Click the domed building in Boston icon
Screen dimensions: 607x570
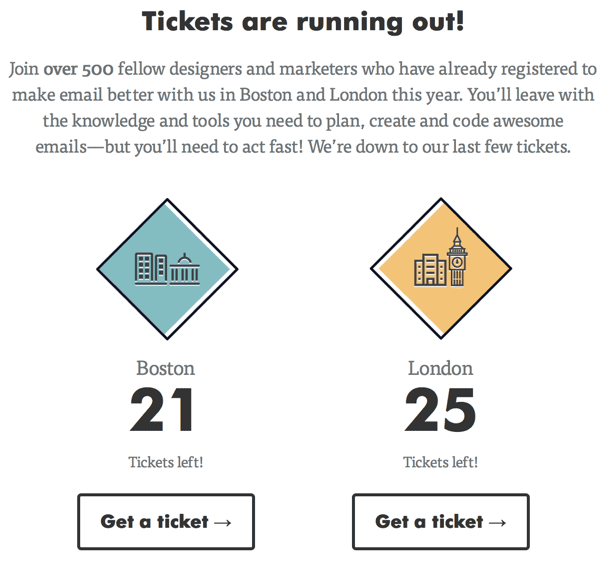click(184, 268)
